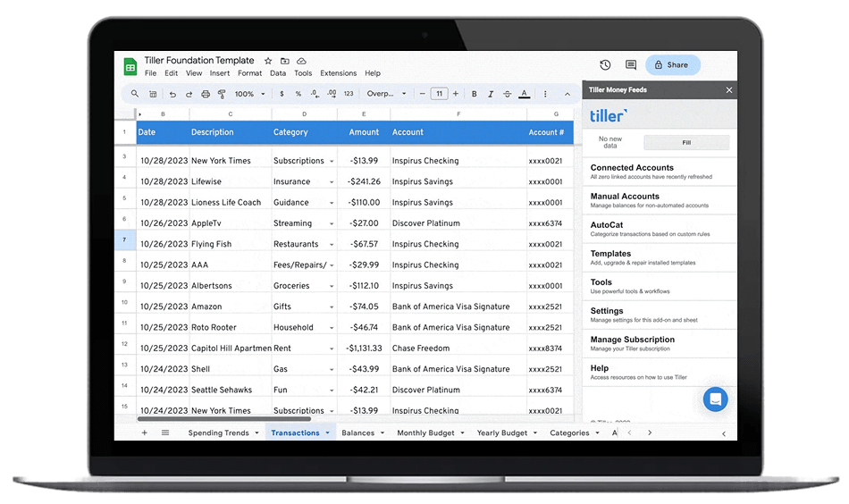Open the text color picker
Viewport: 849px width, 504px height.
pyautogui.click(x=523, y=94)
